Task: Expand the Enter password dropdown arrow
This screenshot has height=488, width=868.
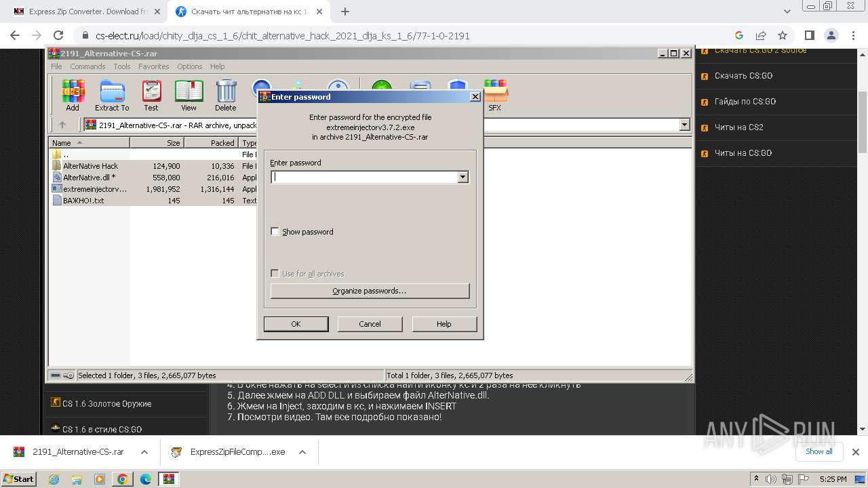Action: (463, 177)
